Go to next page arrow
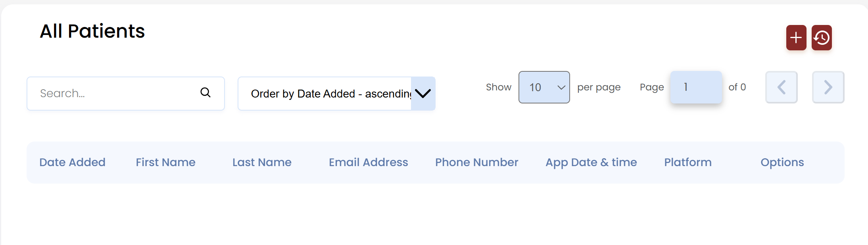This screenshot has height=245, width=868. point(828,87)
